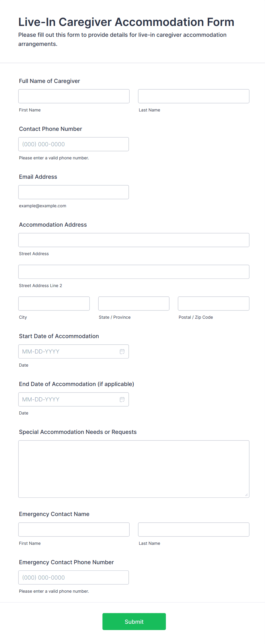Click into the caregiver Last Name field
This screenshot has width=265, height=644.
(193, 96)
